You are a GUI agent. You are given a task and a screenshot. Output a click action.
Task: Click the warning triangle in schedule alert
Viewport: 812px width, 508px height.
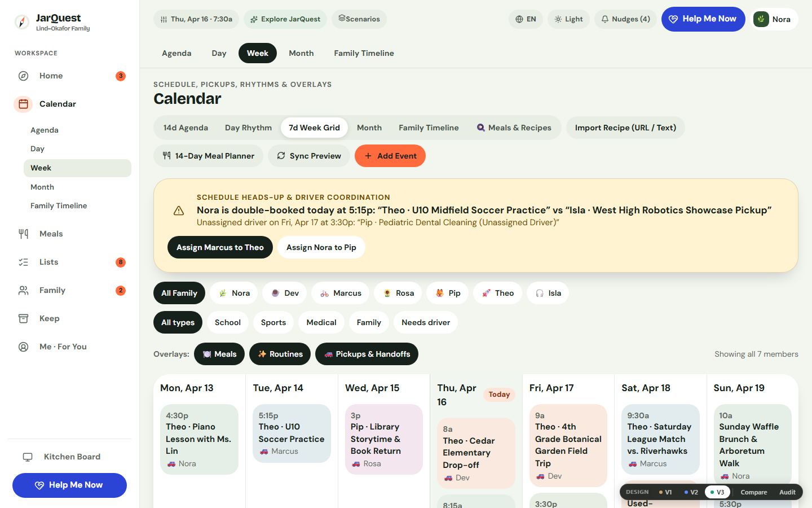click(179, 211)
